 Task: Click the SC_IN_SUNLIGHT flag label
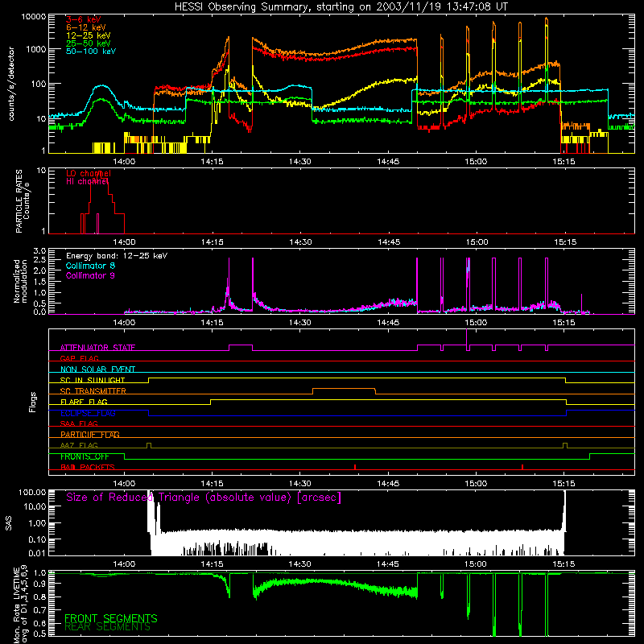[x=93, y=380]
